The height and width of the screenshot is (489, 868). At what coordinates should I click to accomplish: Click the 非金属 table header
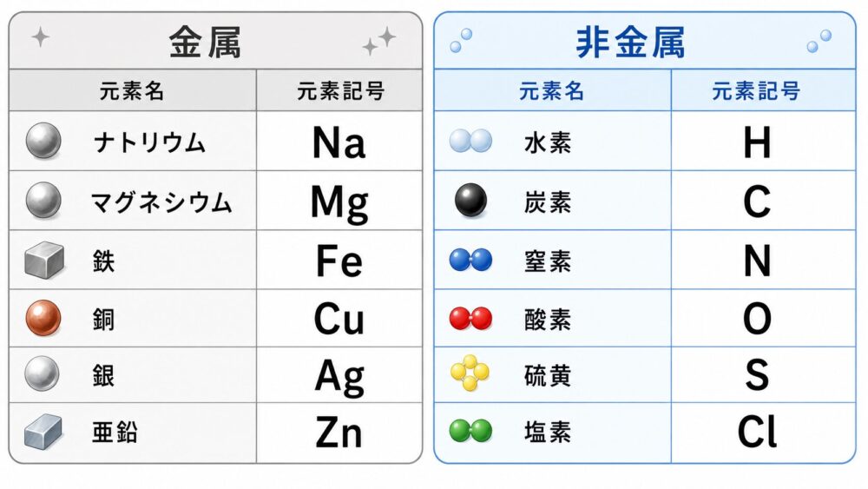pyautogui.click(x=630, y=42)
